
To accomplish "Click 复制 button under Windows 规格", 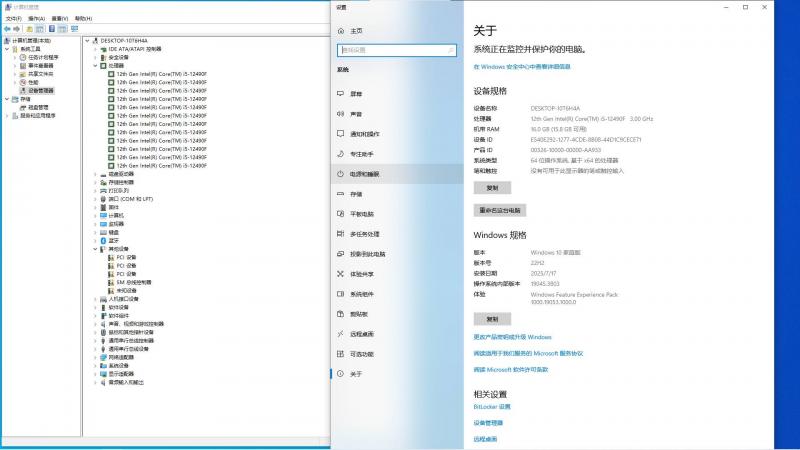I will click(492, 319).
